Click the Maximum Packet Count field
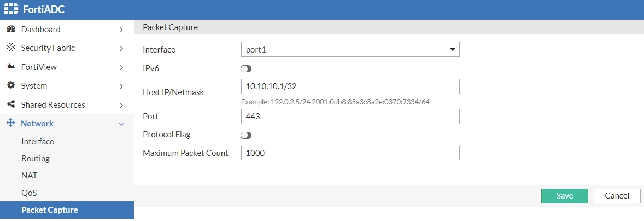644x221 pixels. point(350,153)
